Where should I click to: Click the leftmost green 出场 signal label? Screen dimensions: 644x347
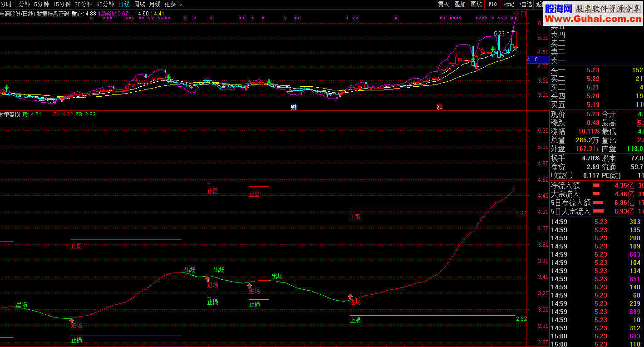[x=22, y=305]
